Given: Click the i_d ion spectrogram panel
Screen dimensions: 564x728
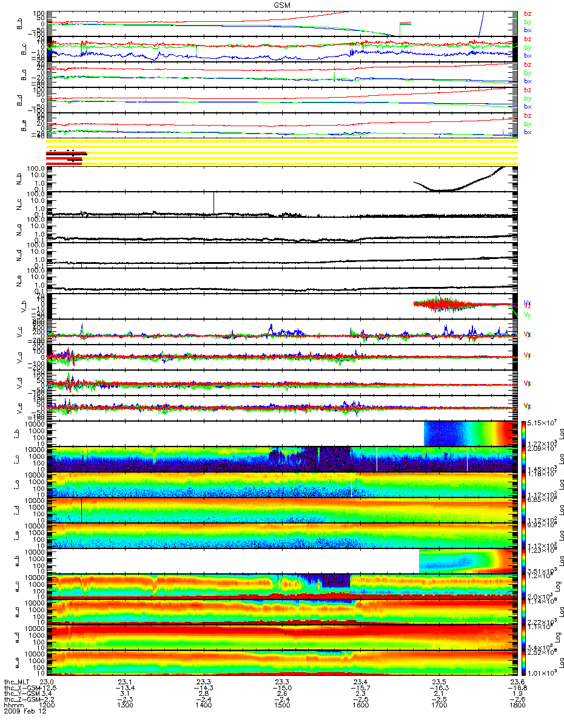Looking at the screenshot, I should (283, 510).
